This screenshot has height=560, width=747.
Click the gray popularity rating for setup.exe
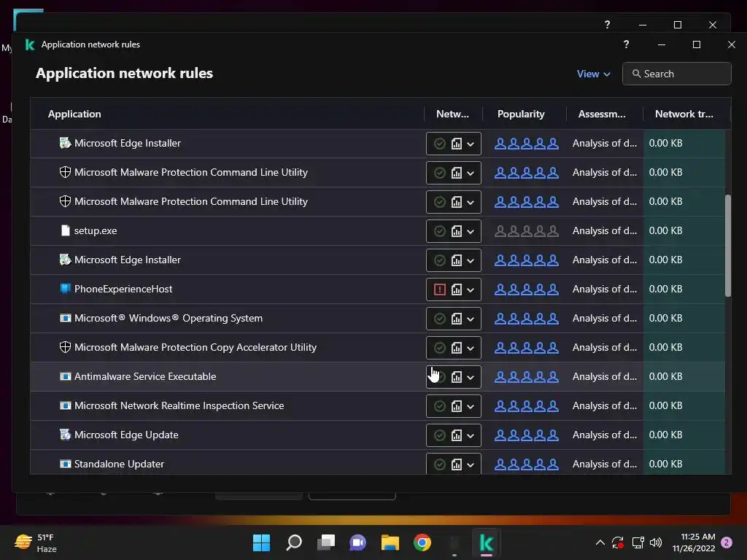pyautogui.click(x=527, y=231)
